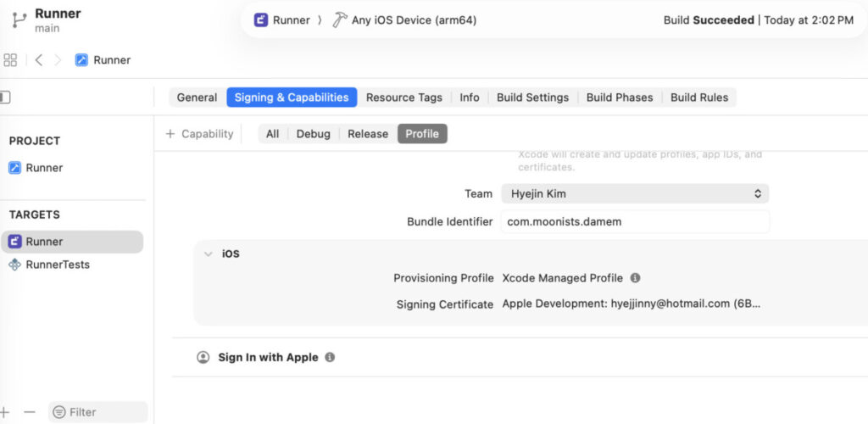
Task: Click the Runner scheme name in toolbar
Action: point(292,20)
